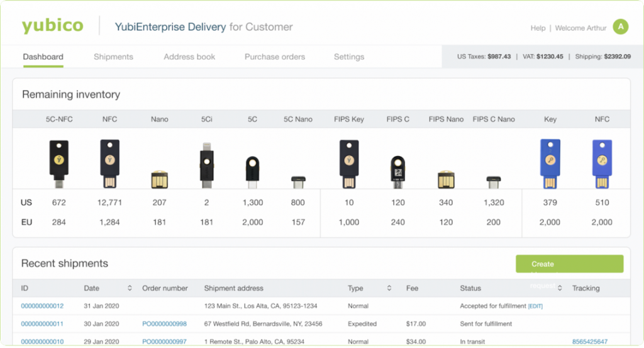Click US Taxes: $987.43 value

click(484, 57)
